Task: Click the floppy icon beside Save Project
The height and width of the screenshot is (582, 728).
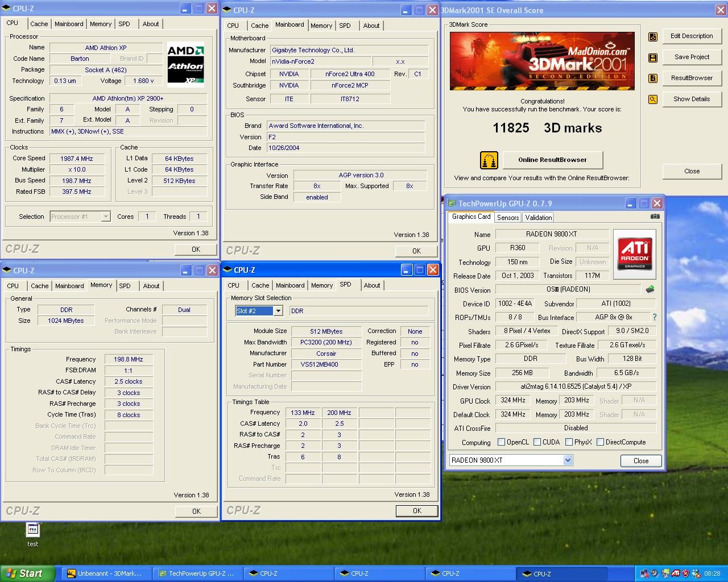Action: [x=653, y=57]
